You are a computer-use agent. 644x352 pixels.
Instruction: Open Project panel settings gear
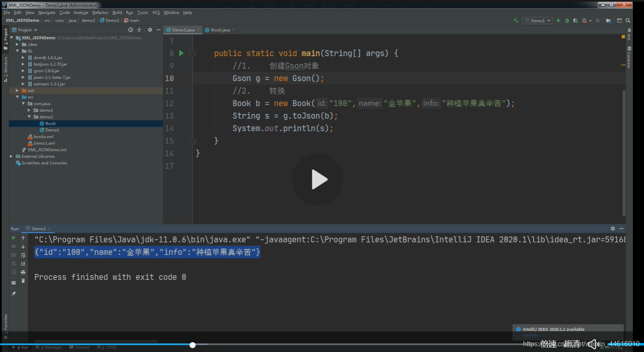[150, 30]
